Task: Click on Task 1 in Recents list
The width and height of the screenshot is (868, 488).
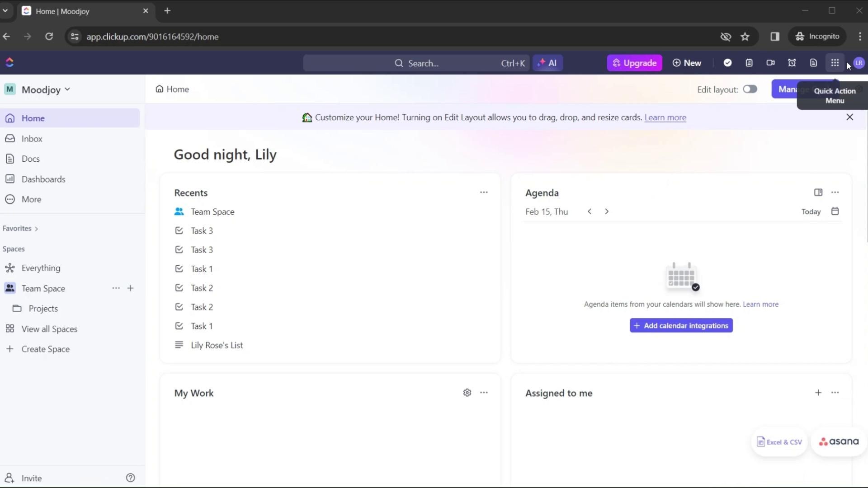Action: pos(202,268)
